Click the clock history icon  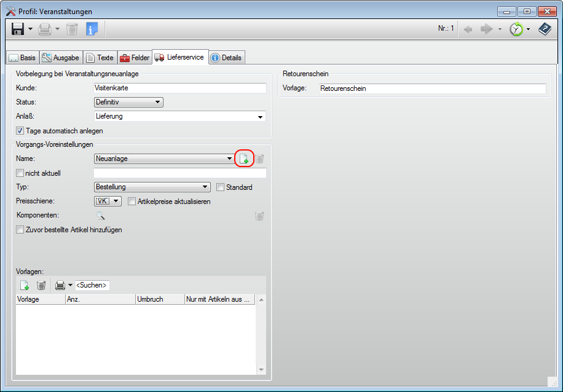point(516,29)
